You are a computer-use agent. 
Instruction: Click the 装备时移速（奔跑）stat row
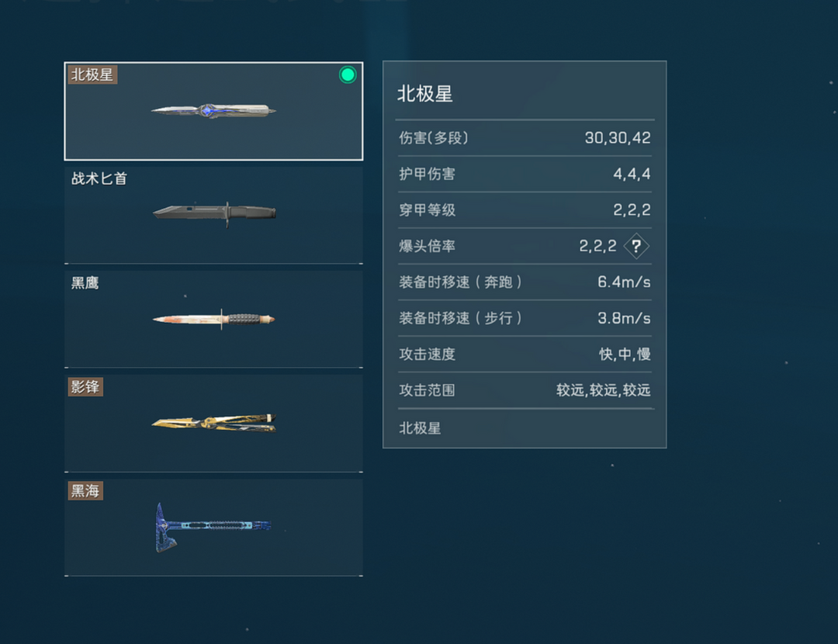(x=525, y=282)
